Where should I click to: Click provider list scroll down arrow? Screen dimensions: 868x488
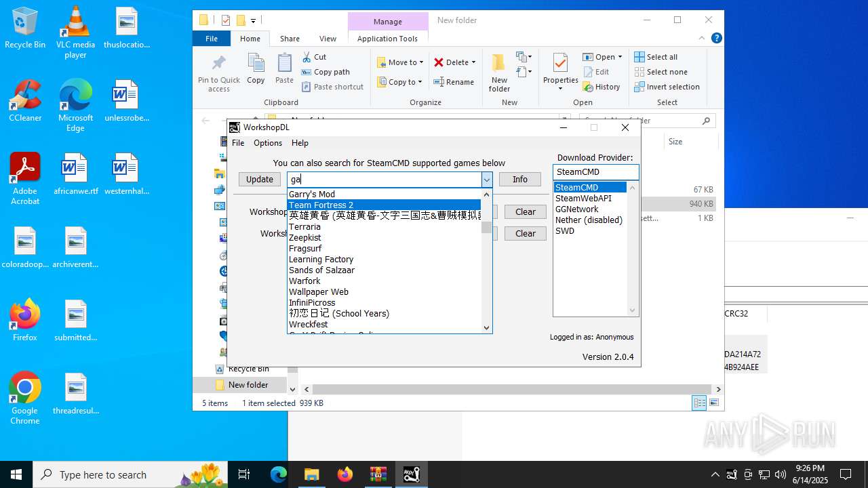click(633, 310)
